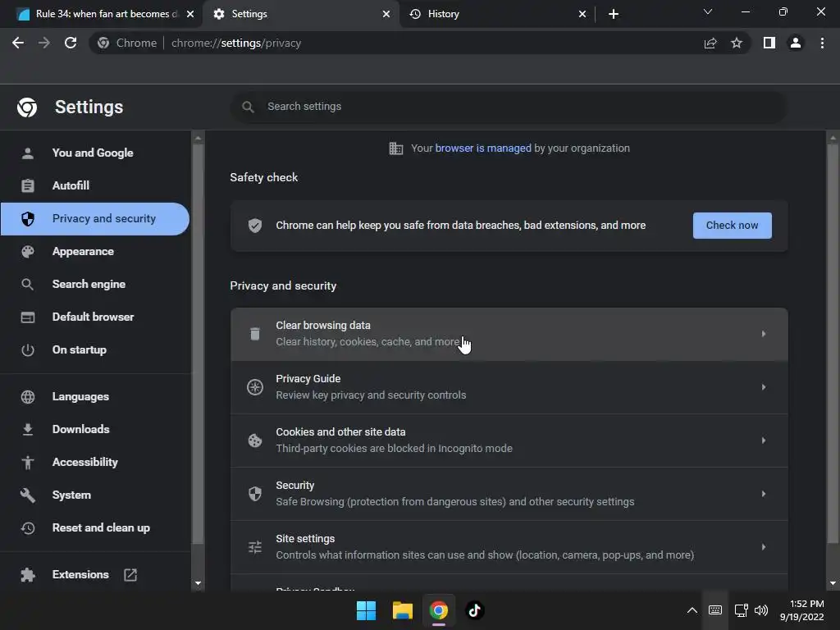This screenshot has width=840, height=630.
Task: Click the managed organization building icon
Action: [x=396, y=148]
